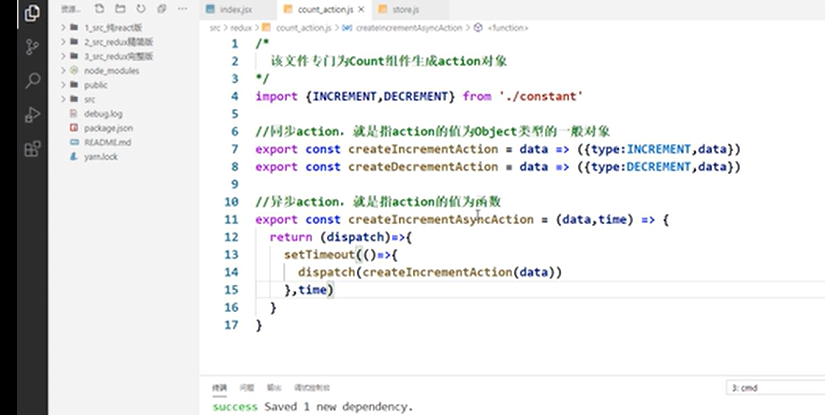825x415 pixels.
Task: Select the public folder row
Action: pos(126,85)
